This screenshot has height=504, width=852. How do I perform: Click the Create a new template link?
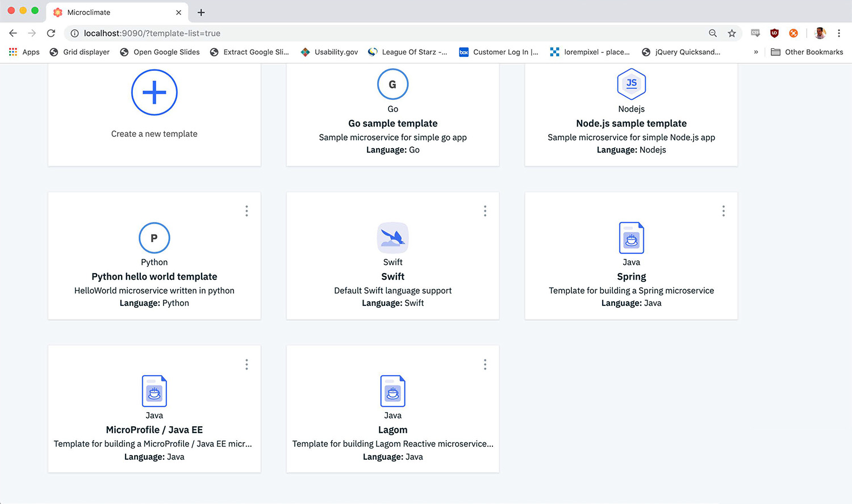coord(154,133)
